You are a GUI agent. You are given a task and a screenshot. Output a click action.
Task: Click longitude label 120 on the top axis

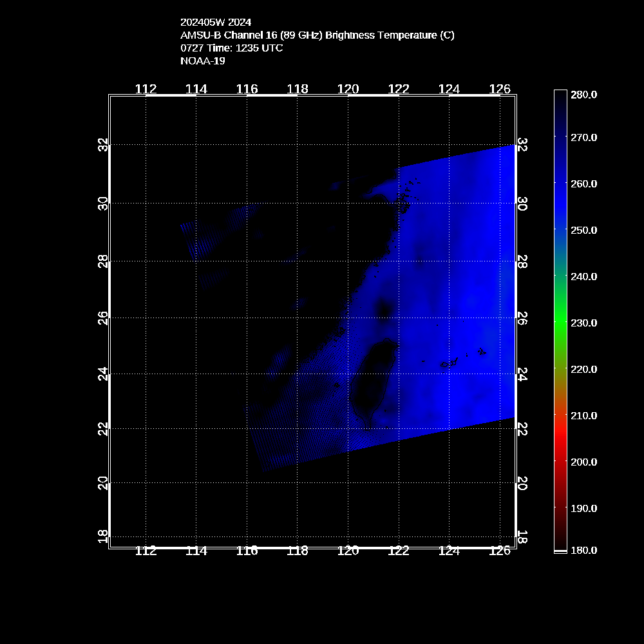click(x=348, y=89)
